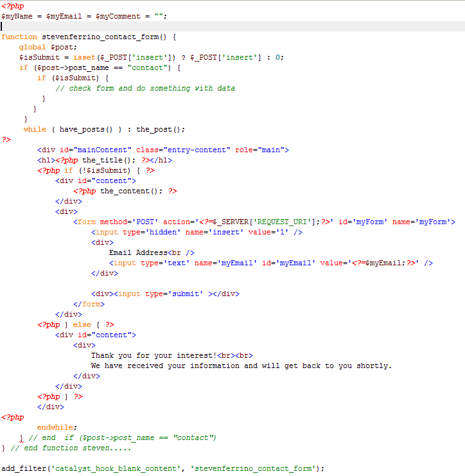Click the 'catalyst_hook_blank_content' string
Viewport: 465px width, 476px height.
(x=116, y=469)
